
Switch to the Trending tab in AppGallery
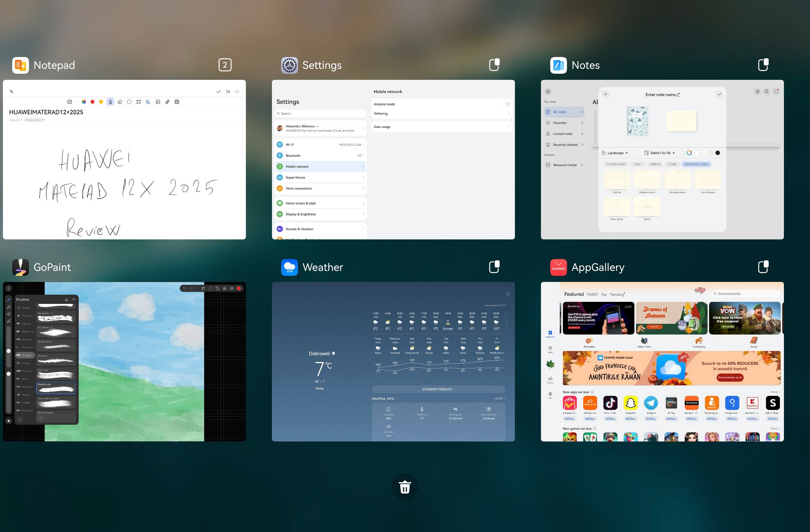(617, 295)
